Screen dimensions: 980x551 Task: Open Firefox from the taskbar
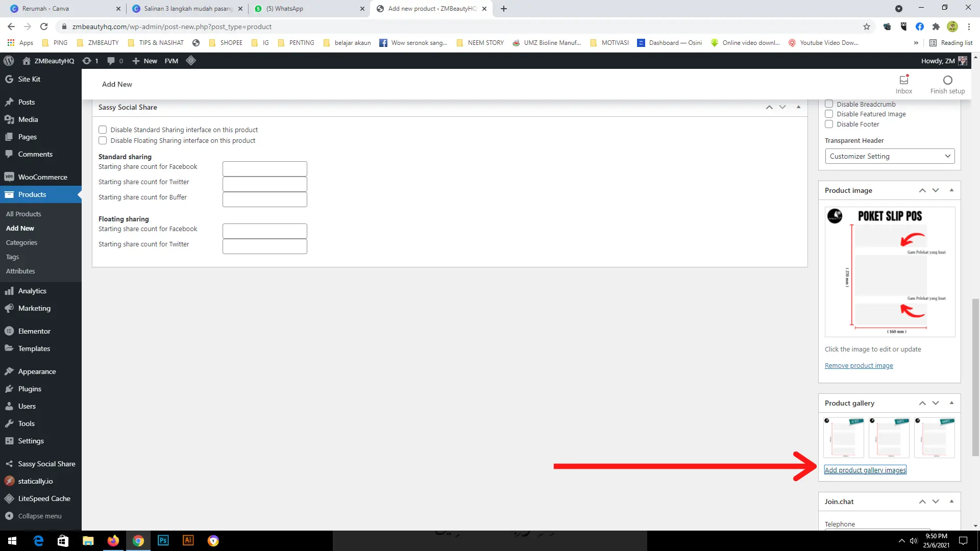[113, 541]
